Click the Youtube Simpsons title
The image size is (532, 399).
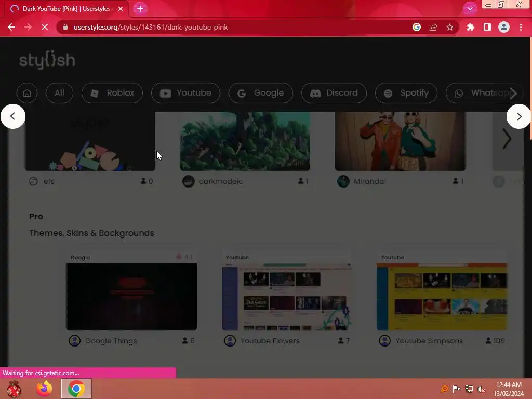point(429,341)
